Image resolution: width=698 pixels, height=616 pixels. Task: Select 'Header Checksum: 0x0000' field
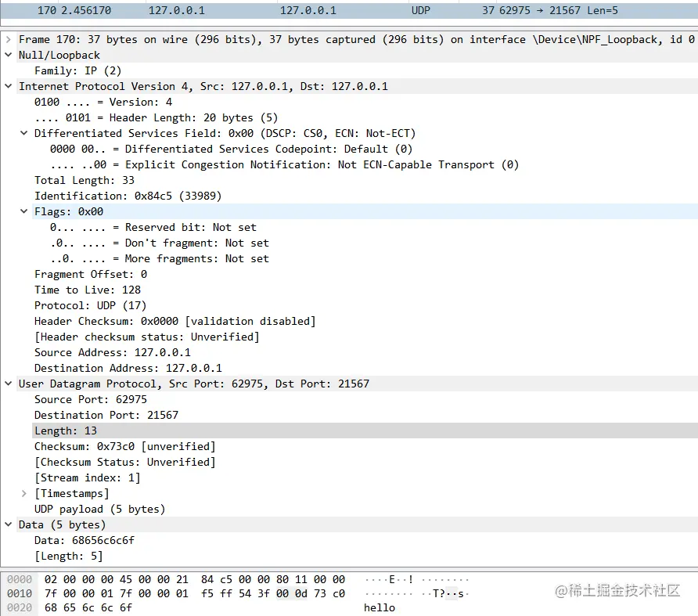175,321
